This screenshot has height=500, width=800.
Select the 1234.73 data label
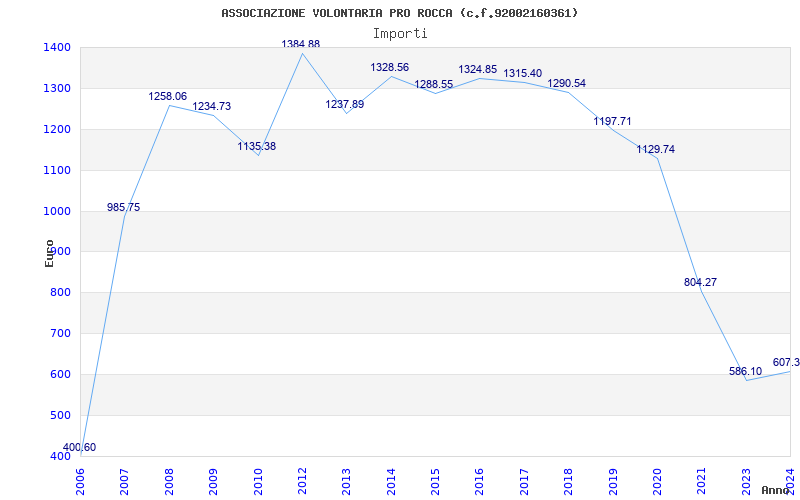point(211,107)
